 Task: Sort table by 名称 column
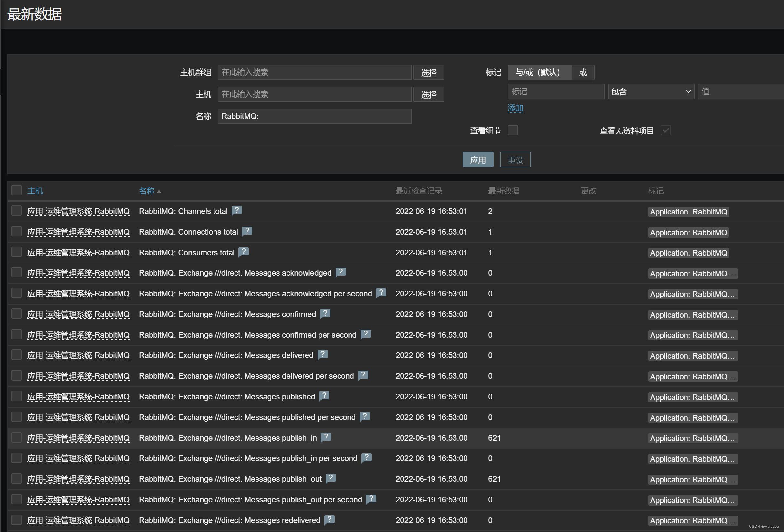click(x=146, y=191)
